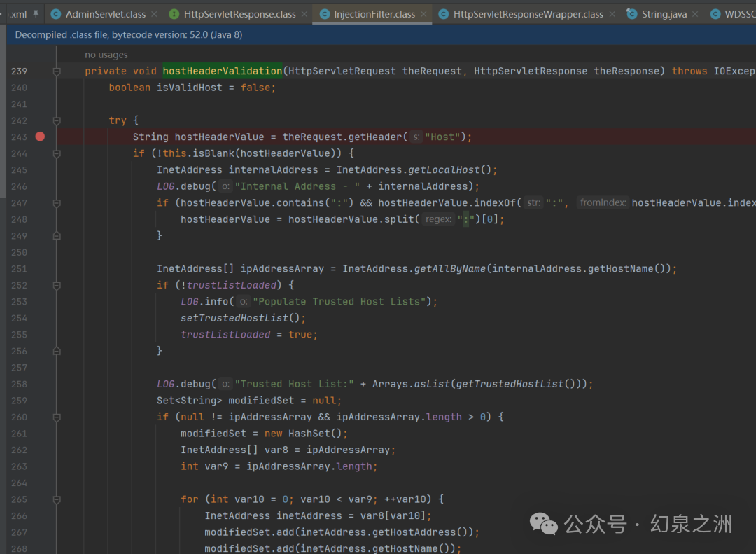Click the getTrustedHostList() call on line 258
The height and width of the screenshot is (554, 756).
[x=516, y=384]
